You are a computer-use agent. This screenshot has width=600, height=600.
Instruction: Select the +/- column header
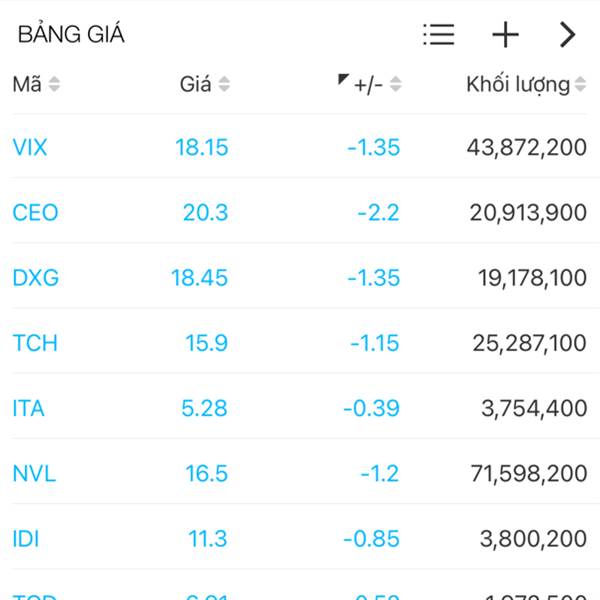pos(368,85)
